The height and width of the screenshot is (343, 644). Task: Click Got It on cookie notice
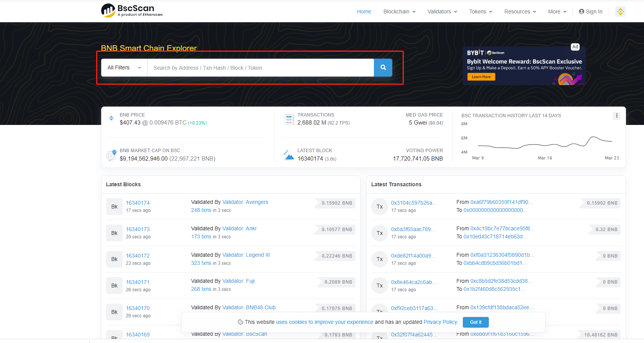[x=475, y=322]
